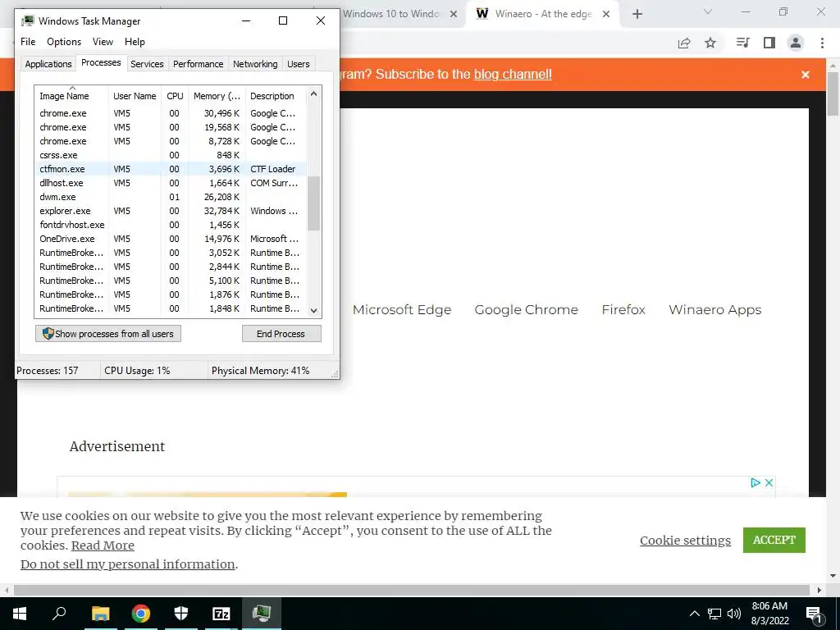Viewport: 840px width, 630px height.
Task: Close the advertisement with X icon
Action: coord(769,482)
